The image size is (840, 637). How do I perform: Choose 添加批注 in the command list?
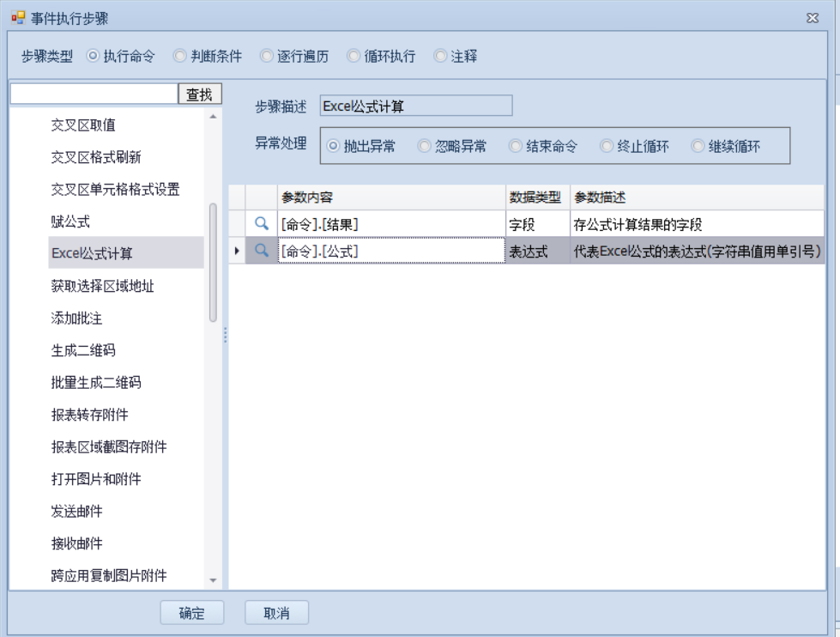click(76, 318)
